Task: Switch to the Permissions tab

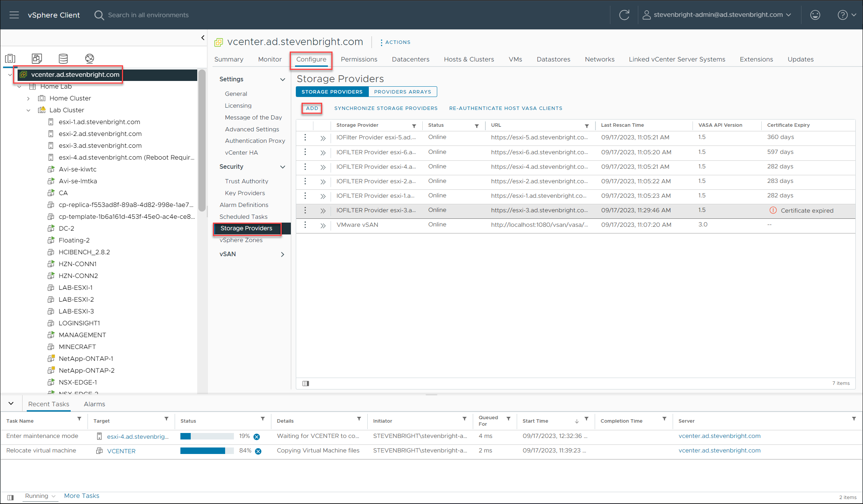Action: click(359, 59)
